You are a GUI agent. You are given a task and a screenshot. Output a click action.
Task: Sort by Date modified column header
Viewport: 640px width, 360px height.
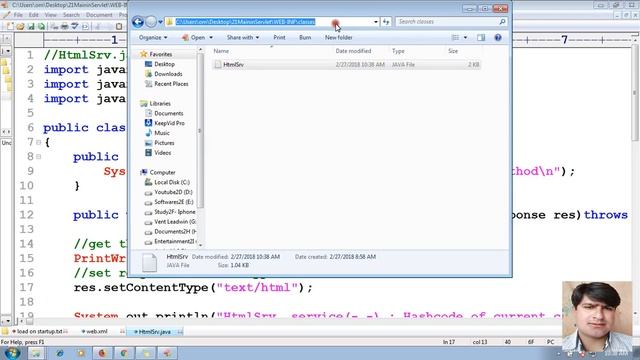coord(353,51)
